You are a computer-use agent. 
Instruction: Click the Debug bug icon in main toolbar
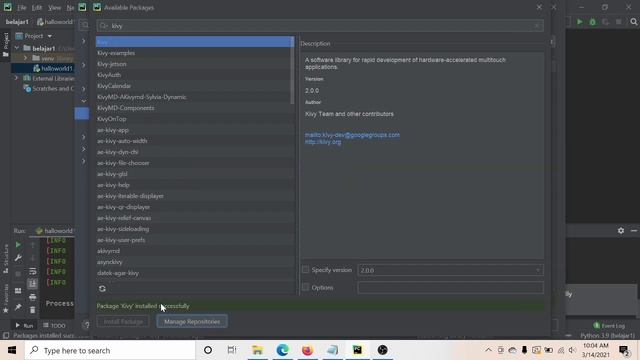(593, 22)
